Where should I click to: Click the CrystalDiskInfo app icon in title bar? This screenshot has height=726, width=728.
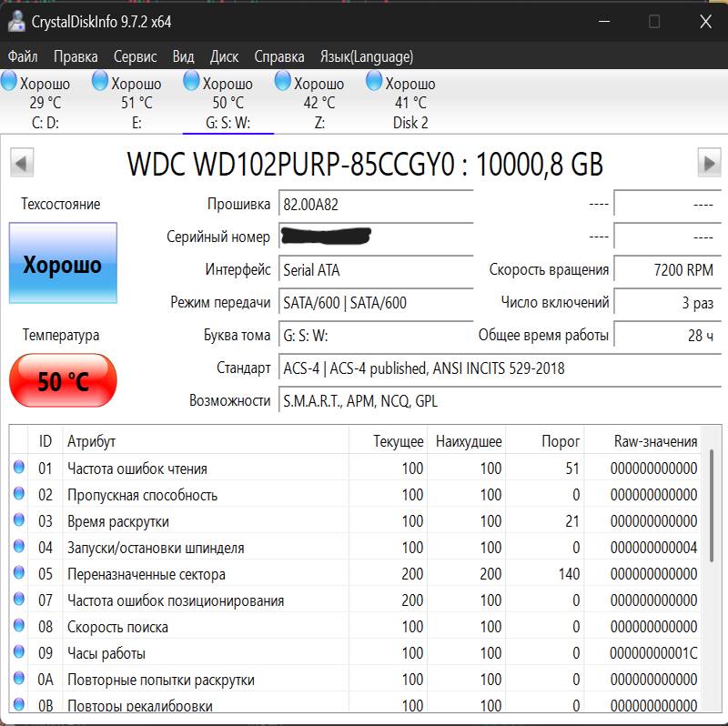coord(15,21)
